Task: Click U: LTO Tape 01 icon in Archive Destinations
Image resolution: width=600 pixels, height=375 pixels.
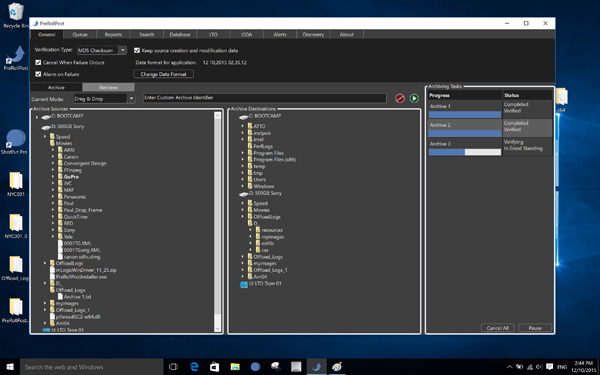Action: 244,284
